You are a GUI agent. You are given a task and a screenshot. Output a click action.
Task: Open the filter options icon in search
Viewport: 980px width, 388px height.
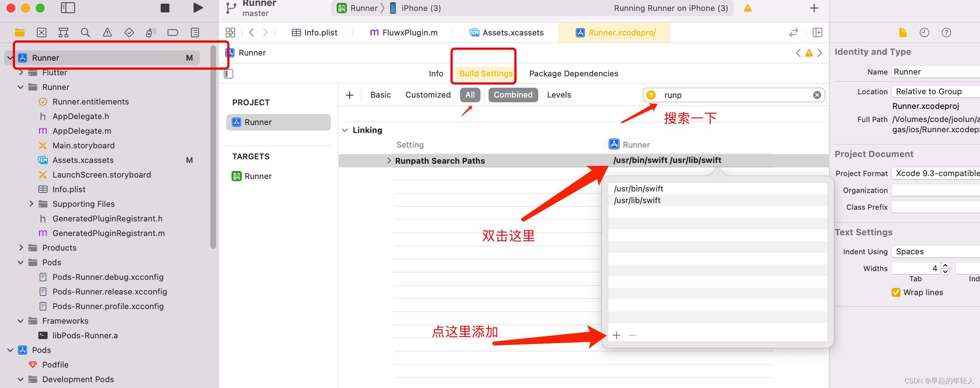[651, 95]
